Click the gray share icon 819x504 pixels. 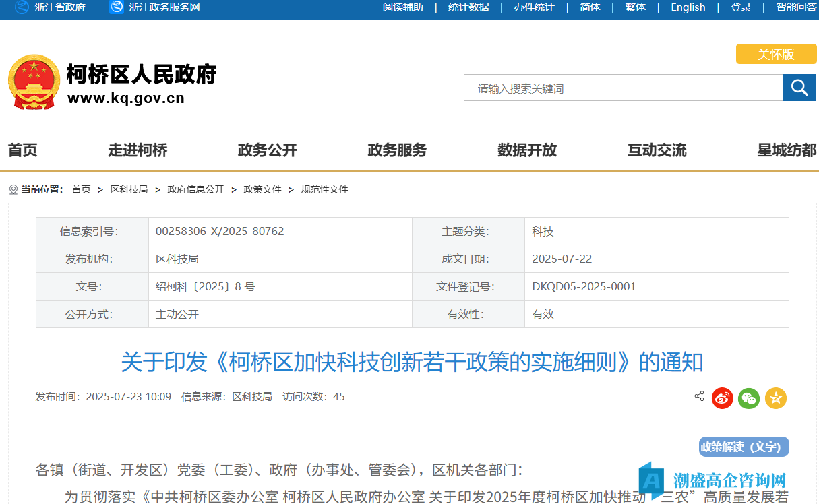(x=699, y=396)
